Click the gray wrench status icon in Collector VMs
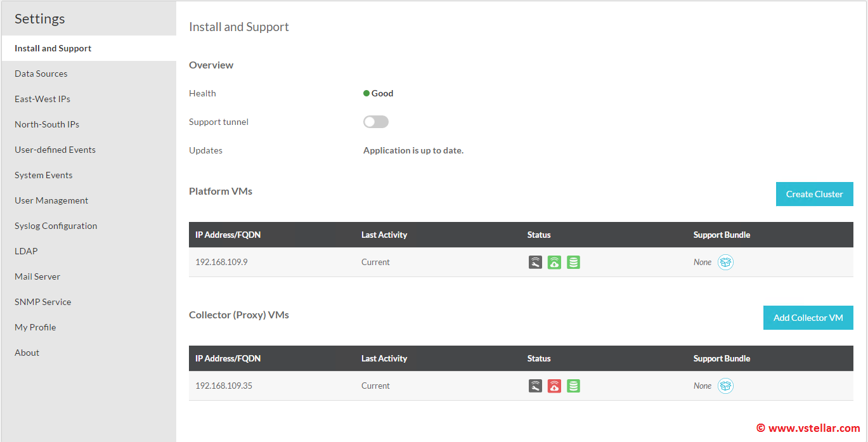This screenshot has height=442, width=868. click(536, 386)
